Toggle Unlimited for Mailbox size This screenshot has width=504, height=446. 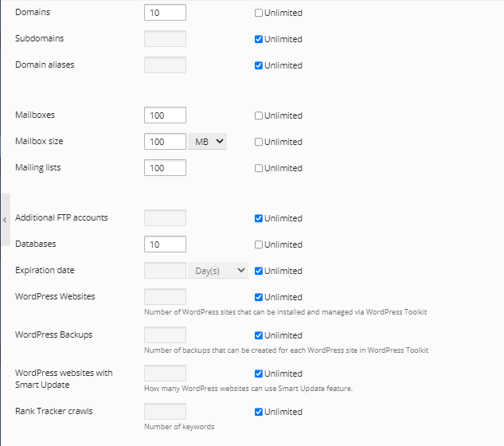259,142
